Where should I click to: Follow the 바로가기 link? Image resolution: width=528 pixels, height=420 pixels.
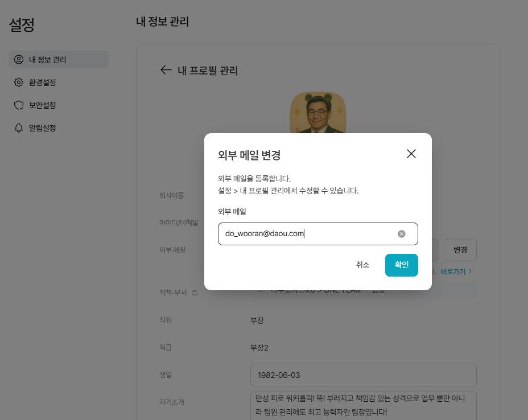(x=456, y=272)
